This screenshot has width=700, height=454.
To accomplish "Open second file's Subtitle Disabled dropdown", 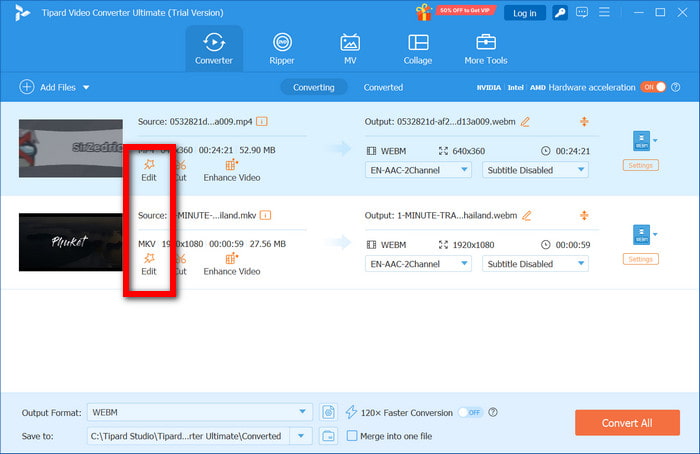I will [x=535, y=264].
